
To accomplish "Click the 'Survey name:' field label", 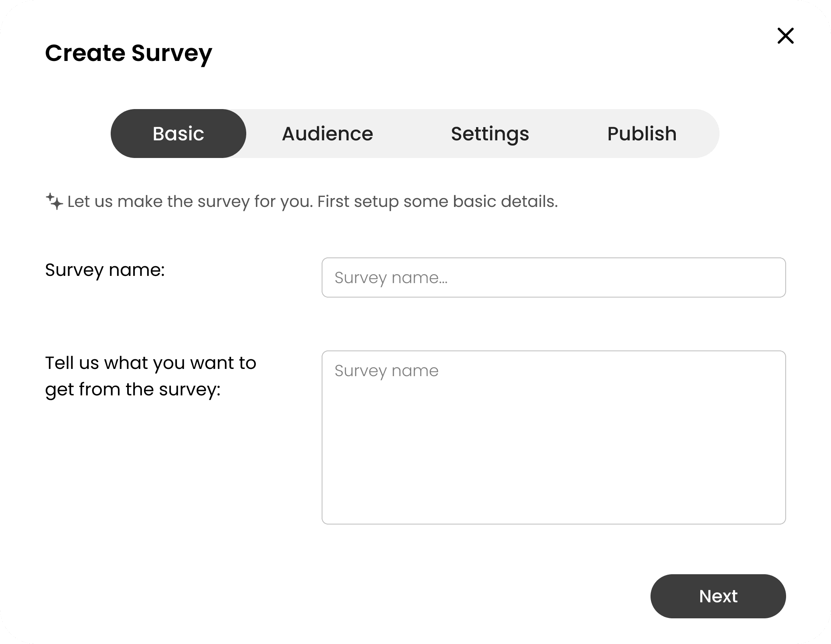I will point(105,270).
